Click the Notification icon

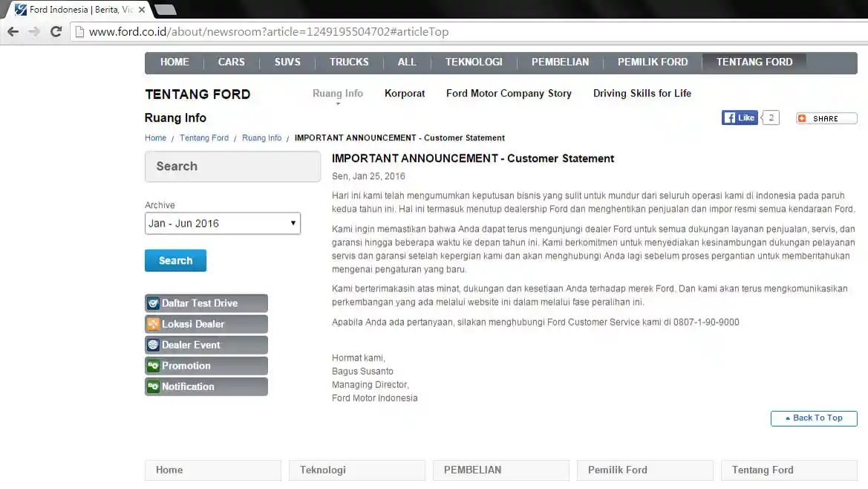(x=154, y=386)
